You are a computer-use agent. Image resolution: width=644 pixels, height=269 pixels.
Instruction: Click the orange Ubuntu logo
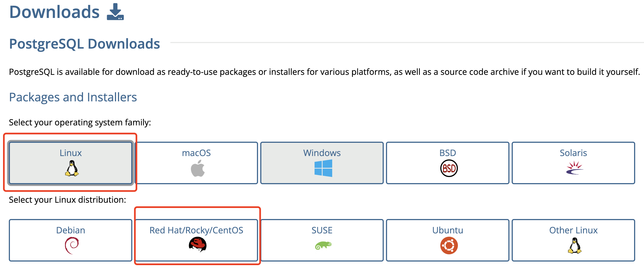pos(449,246)
